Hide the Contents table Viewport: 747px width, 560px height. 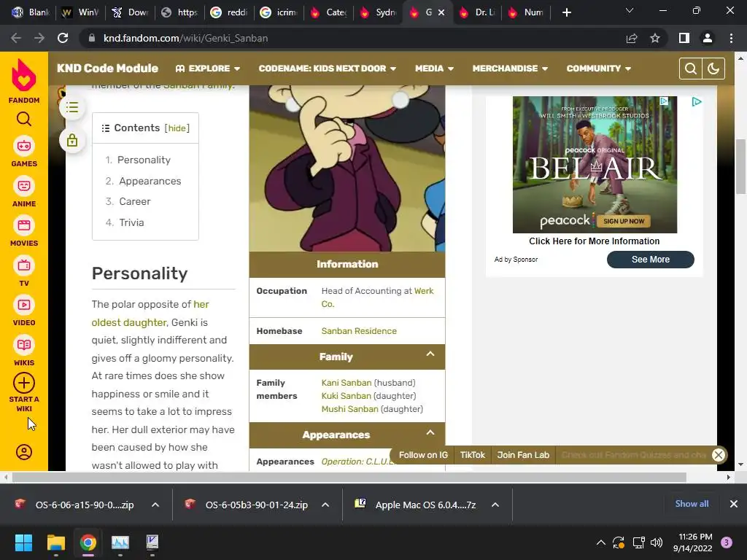[177, 128]
